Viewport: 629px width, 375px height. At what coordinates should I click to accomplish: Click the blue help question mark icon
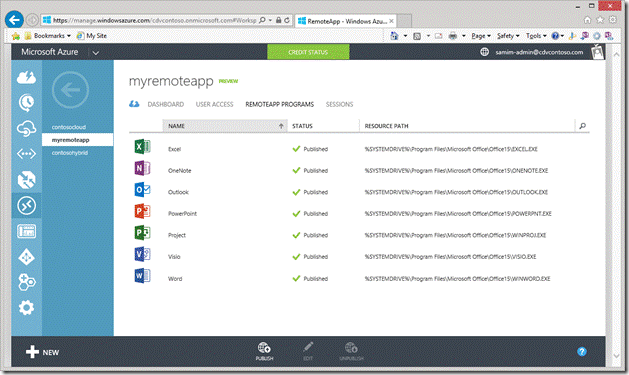pos(582,352)
